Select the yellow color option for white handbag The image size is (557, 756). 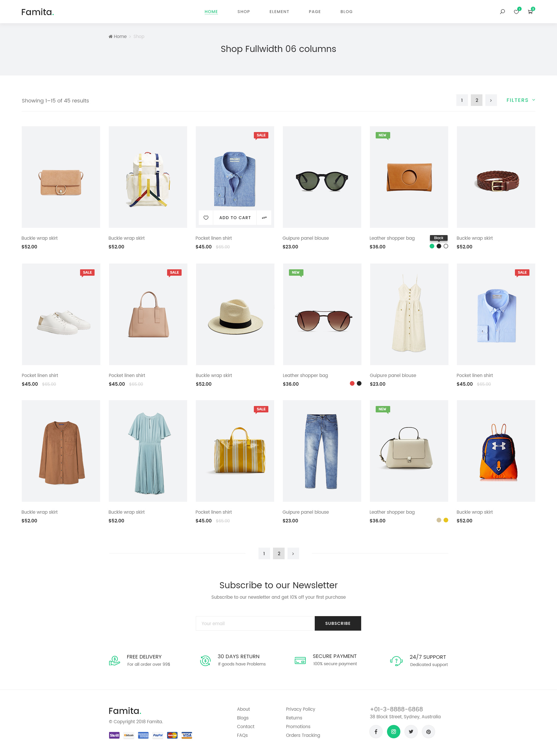tap(446, 520)
